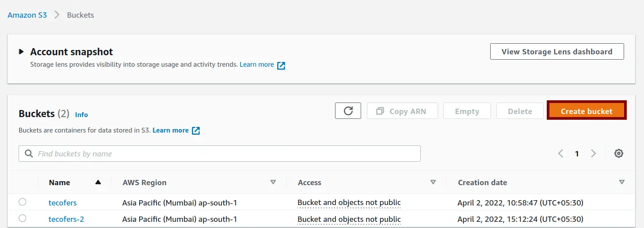Click page number 1 in pagination
Image resolution: width=644 pixels, height=228 pixels.
coord(577,154)
